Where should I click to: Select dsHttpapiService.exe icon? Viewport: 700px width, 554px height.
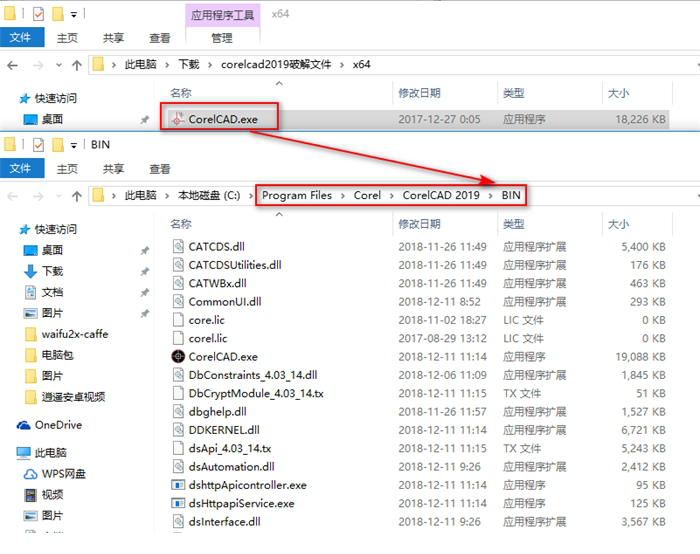(x=178, y=503)
